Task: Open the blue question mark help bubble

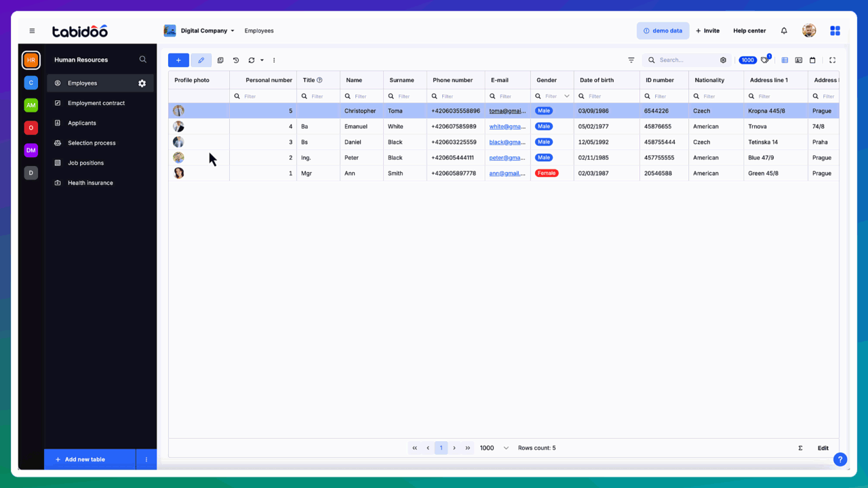Action: (840, 460)
